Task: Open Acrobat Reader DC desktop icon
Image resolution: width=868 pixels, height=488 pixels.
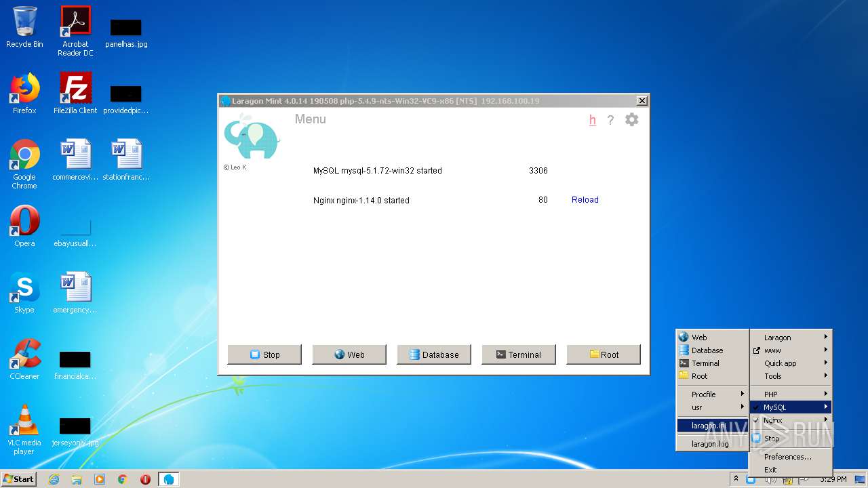Action: click(x=75, y=31)
